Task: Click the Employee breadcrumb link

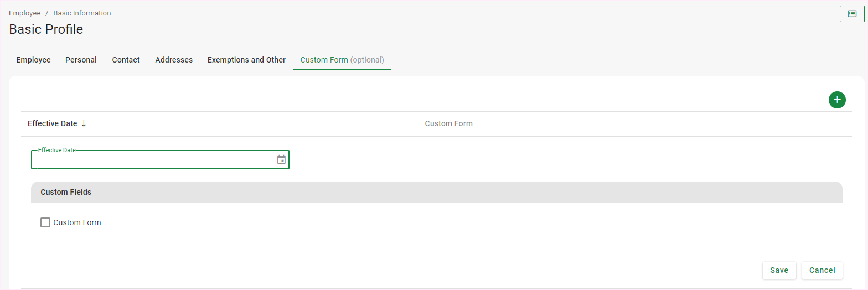Action: 24,13
